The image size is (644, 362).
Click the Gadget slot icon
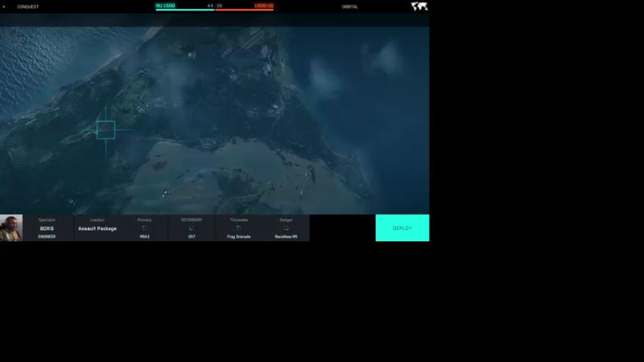pos(286,228)
